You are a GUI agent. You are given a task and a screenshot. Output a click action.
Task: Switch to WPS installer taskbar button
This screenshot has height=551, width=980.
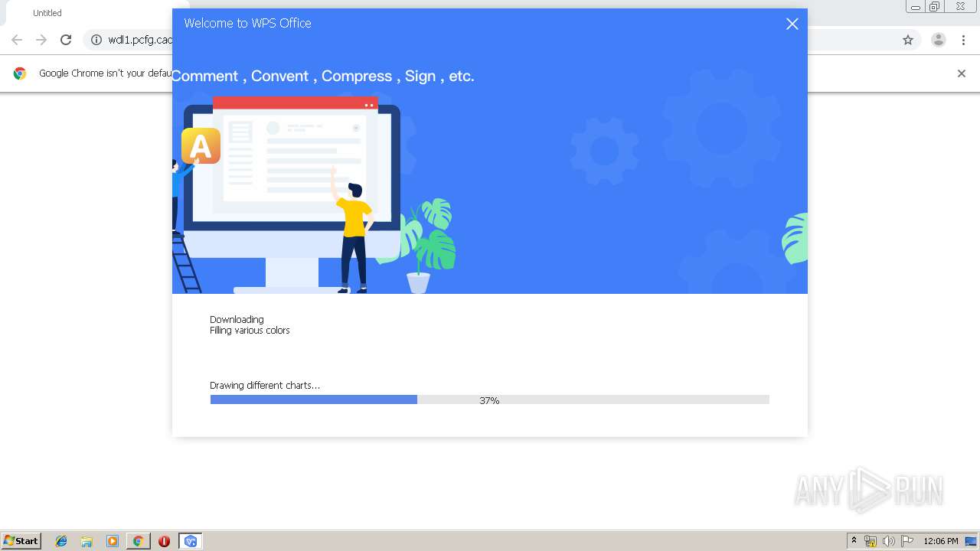(190, 541)
